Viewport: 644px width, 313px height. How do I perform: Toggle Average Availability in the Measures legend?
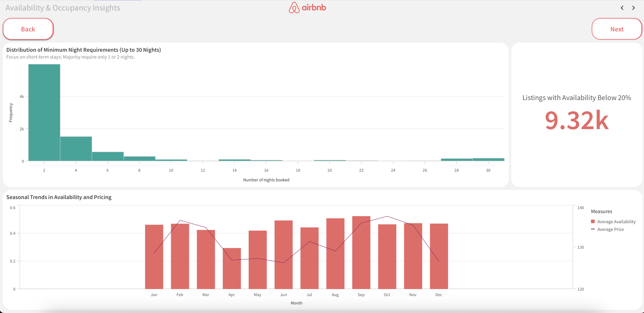pos(616,221)
